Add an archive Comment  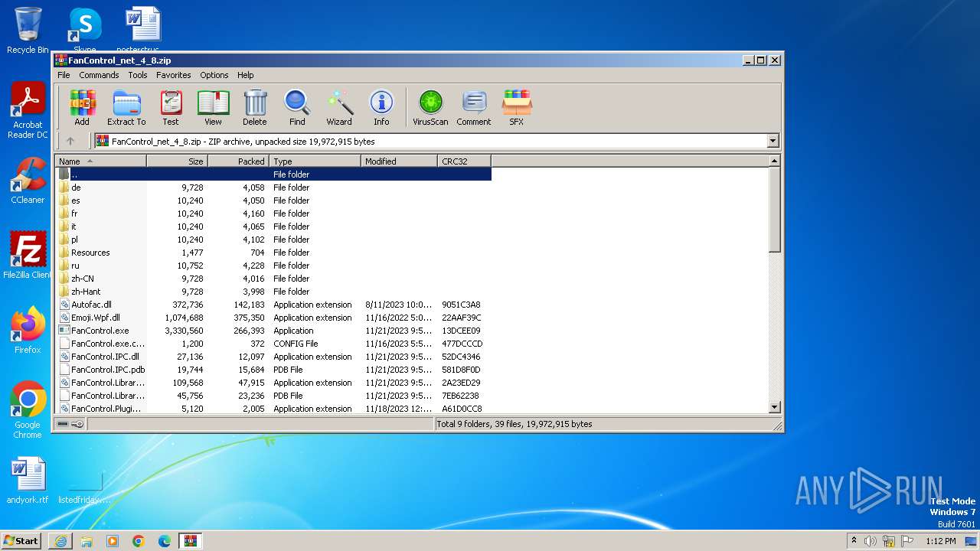click(474, 108)
